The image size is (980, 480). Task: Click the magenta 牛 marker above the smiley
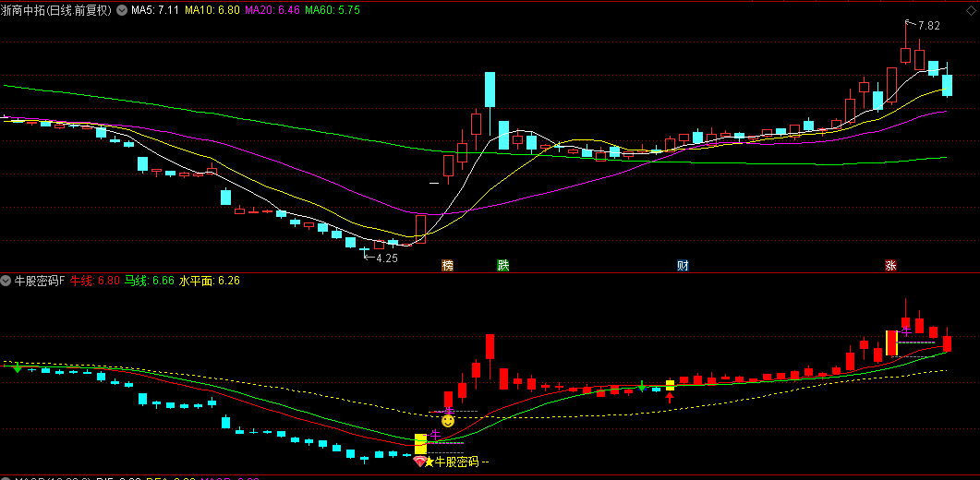coord(447,411)
